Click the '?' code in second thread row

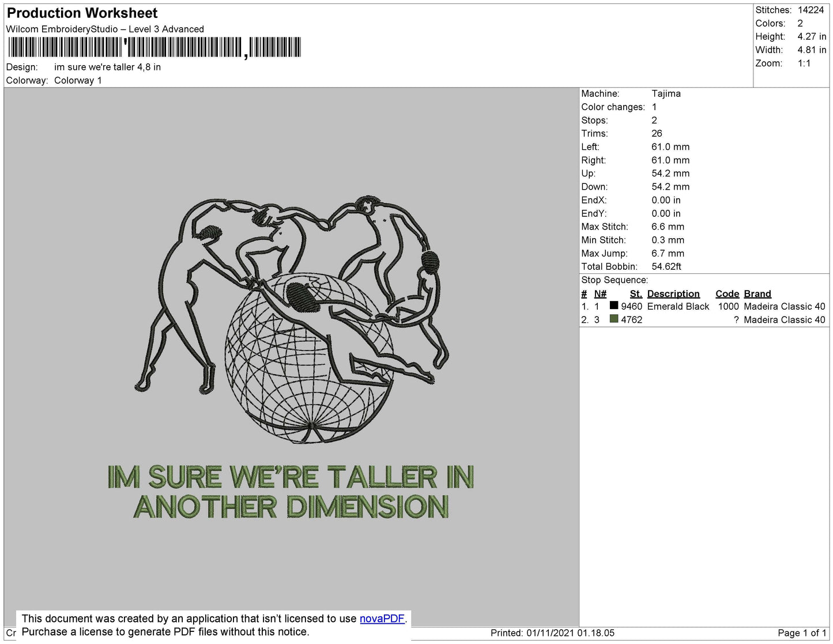tap(736, 319)
